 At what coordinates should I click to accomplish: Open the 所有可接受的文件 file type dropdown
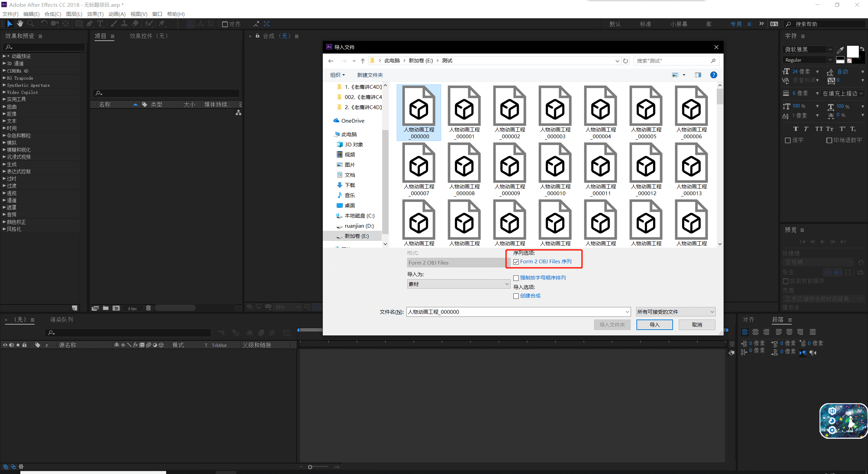click(x=675, y=312)
